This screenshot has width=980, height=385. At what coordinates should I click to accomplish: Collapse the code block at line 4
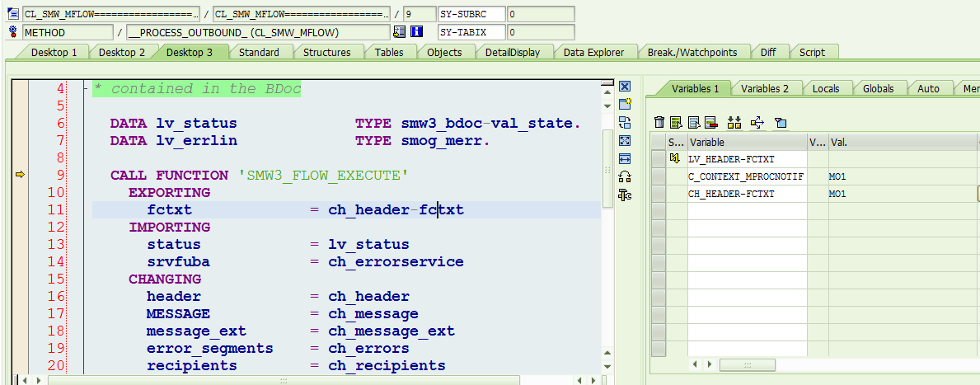(x=85, y=89)
